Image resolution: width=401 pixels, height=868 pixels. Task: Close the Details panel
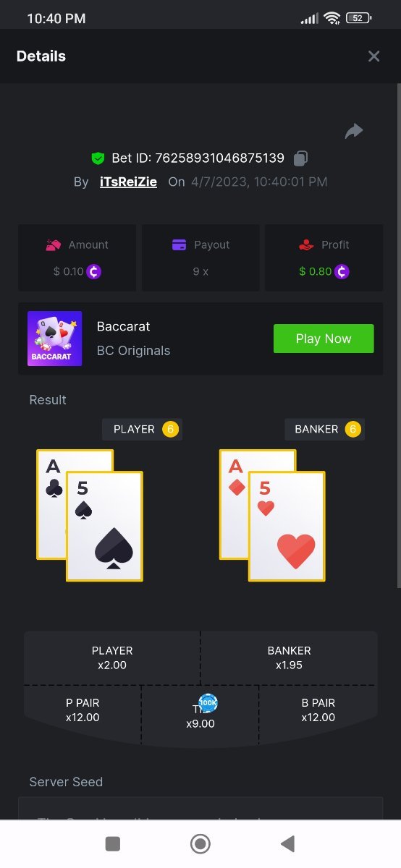373,56
